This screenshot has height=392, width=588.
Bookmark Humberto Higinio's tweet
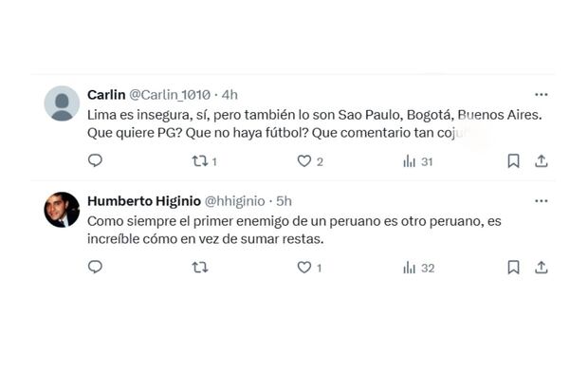coord(513,268)
